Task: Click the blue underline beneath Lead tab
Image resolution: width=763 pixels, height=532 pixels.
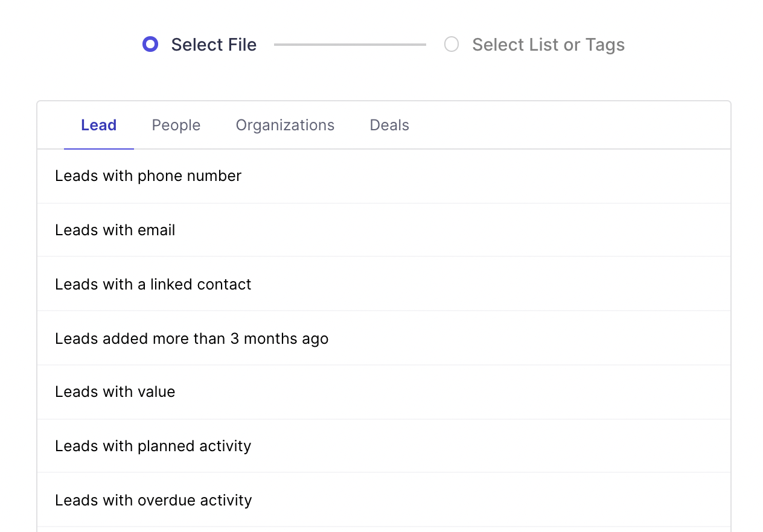Action: tap(99, 148)
